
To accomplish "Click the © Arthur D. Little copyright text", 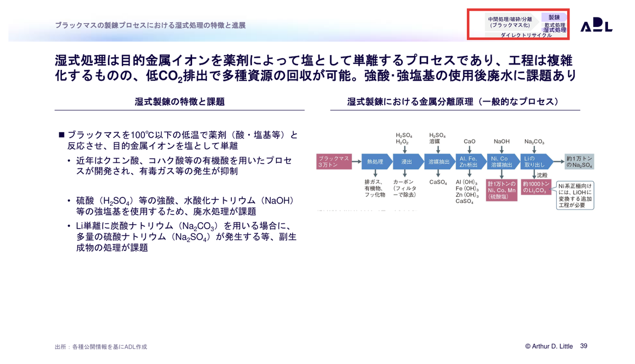I will click(549, 346).
